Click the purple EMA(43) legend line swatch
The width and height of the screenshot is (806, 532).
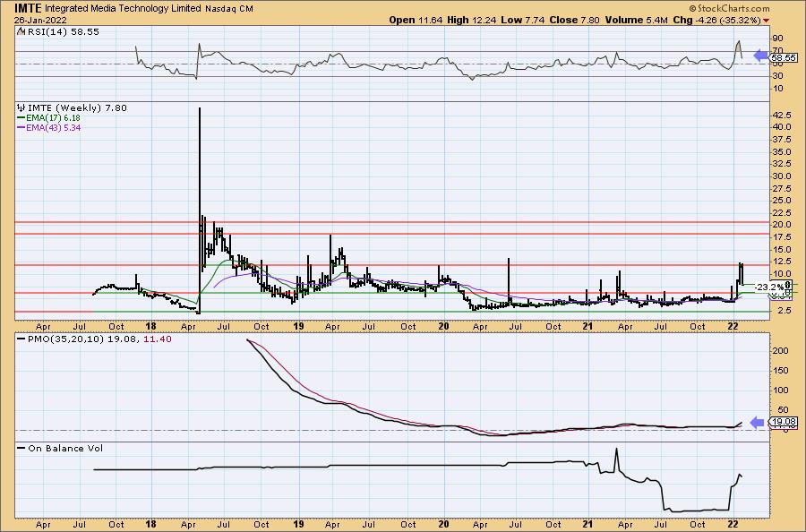pyautogui.click(x=21, y=127)
